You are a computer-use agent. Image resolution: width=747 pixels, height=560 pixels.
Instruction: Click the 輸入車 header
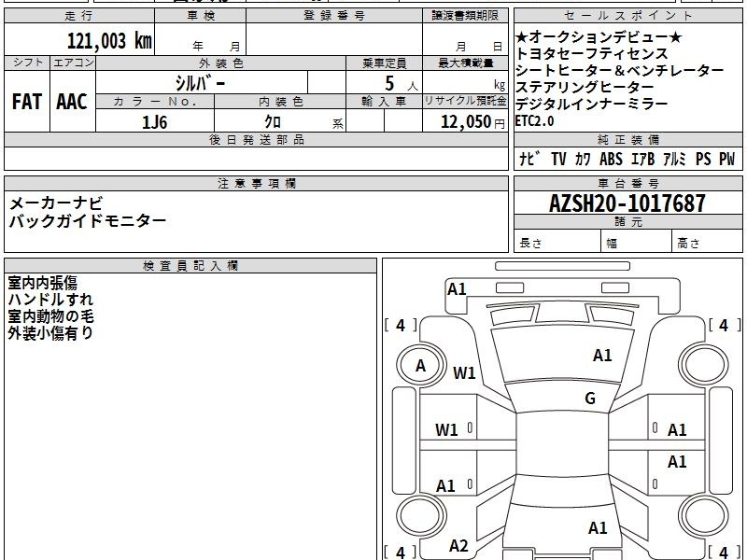point(384,102)
